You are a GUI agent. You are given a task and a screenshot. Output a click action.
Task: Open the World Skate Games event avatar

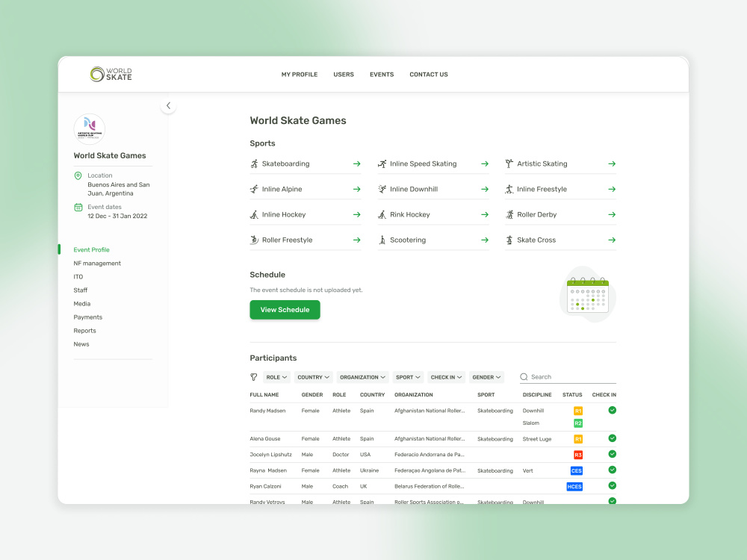[90, 129]
